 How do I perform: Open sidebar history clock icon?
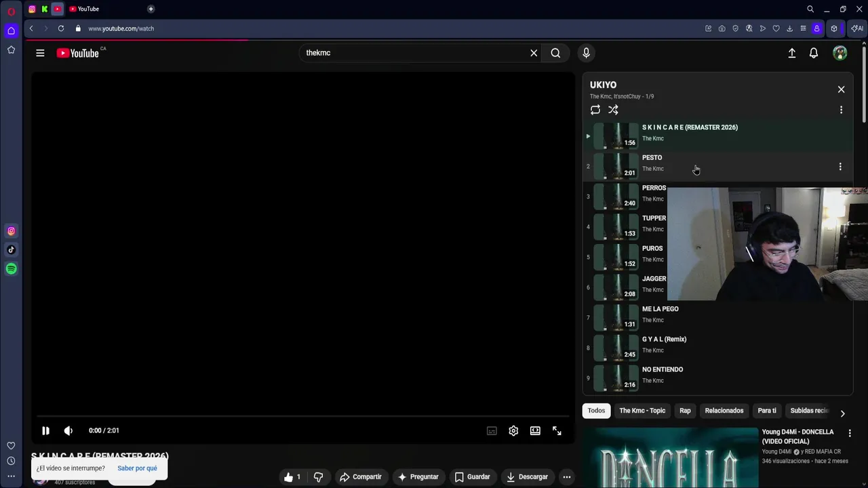(11, 461)
